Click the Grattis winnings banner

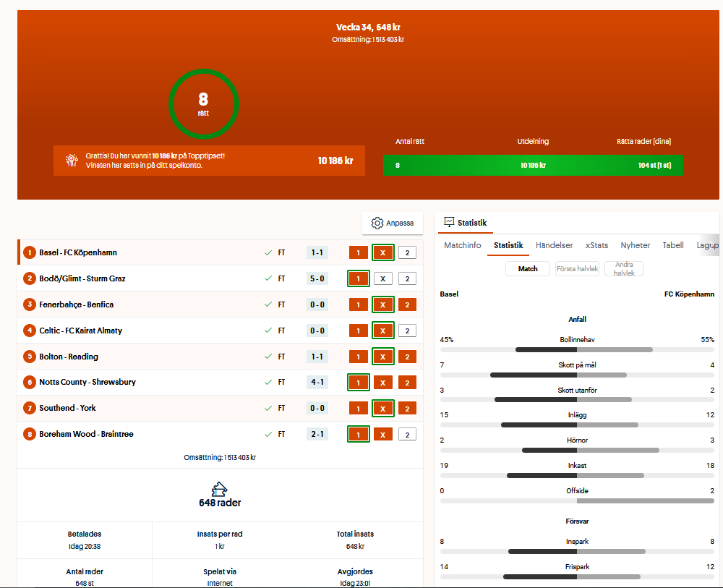pyautogui.click(x=209, y=161)
